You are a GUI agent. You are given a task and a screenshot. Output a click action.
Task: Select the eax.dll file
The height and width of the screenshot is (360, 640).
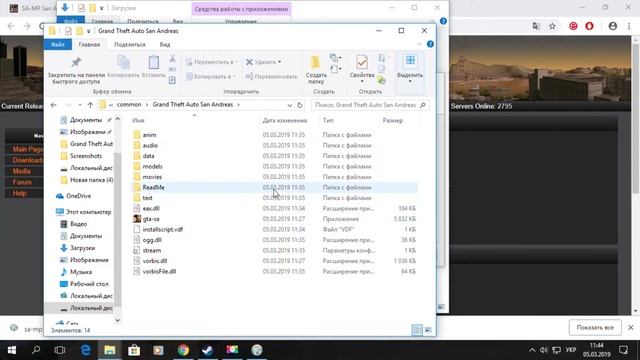[x=151, y=208]
